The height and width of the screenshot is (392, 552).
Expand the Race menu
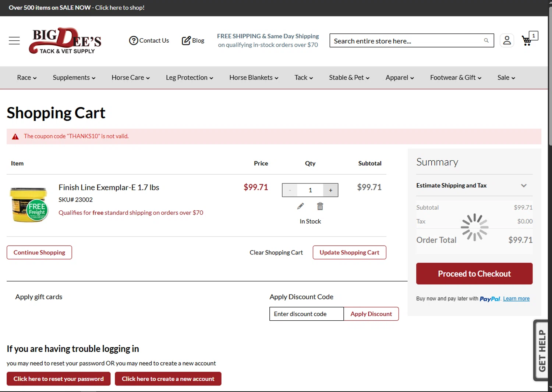[x=27, y=78]
